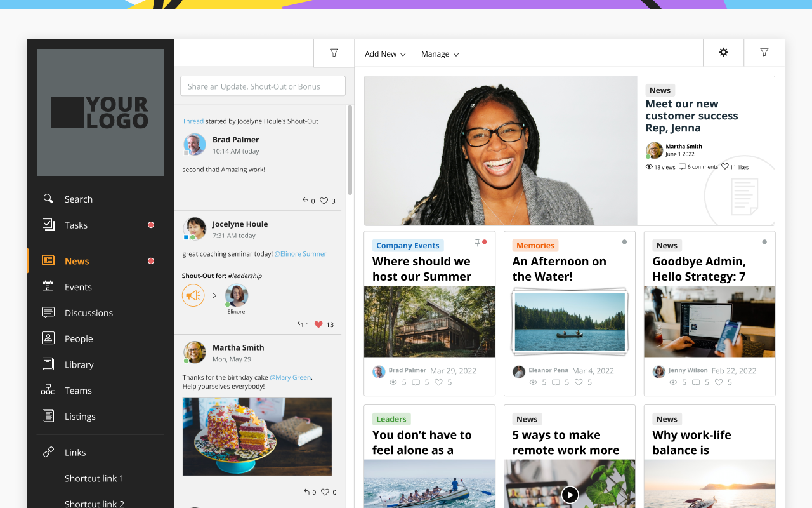This screenshot has height=508, width=812.
Task: Open the Discussions sidebar item
Action: coord(89,313)
